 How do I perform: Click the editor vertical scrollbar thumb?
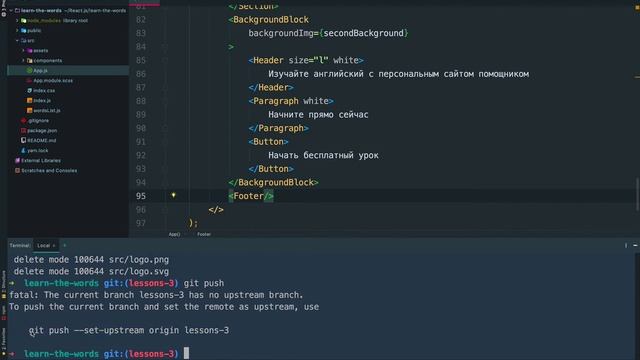[637, 194]
